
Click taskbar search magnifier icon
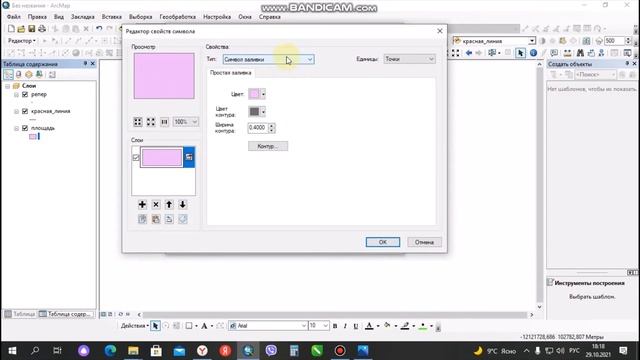point(35,351)
